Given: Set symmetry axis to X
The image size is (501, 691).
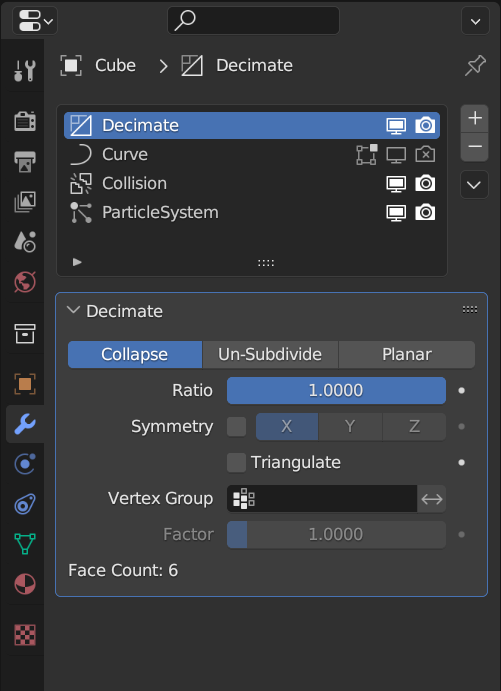Looking at the screenshot, I should pyautogui.click(x=287, y=427).
